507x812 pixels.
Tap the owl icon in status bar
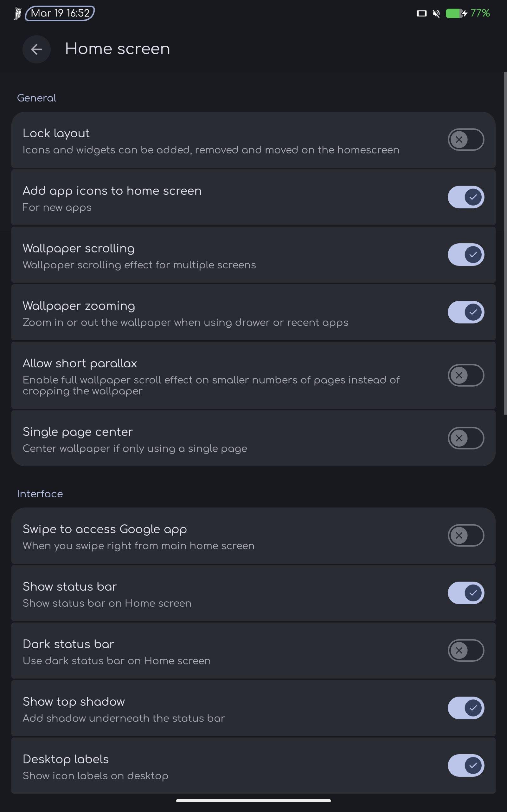click(x=18, y=13)
